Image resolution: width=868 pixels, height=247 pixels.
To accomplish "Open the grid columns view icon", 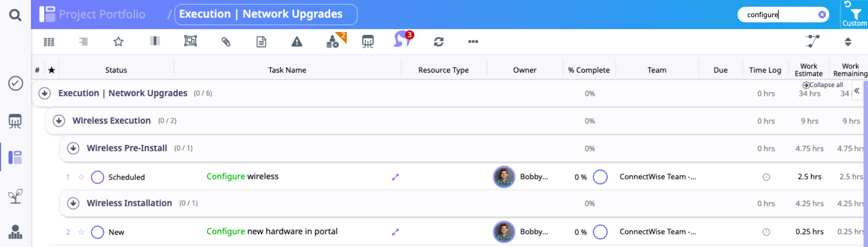I will coord(49,42).
